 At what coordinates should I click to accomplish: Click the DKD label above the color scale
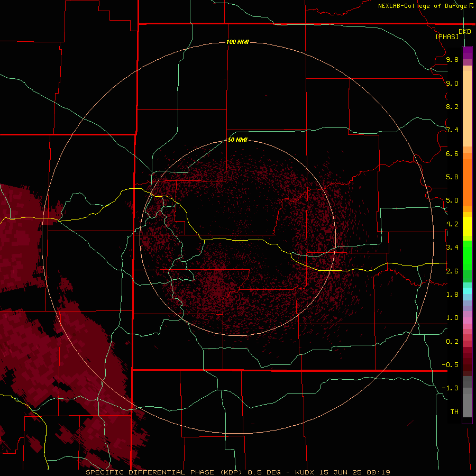coord(465,32)
